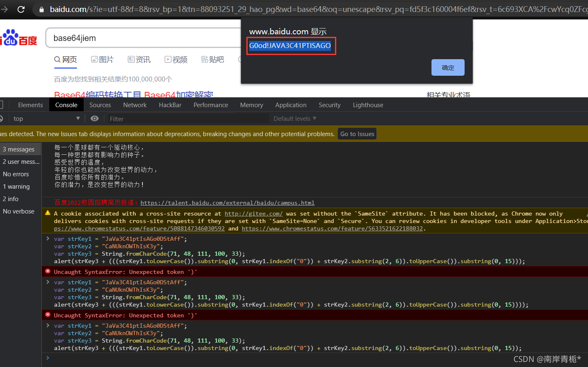Click the Baidu search input with base64jiem

(x=143, y=38)
